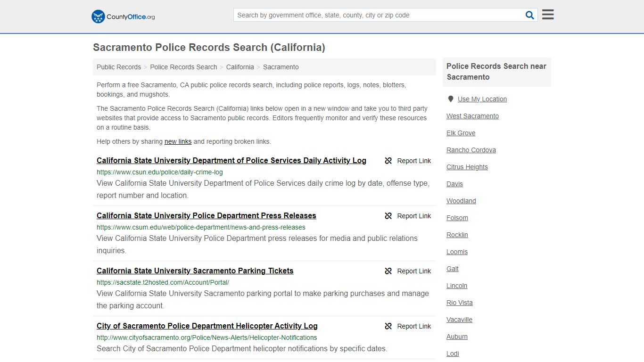Click broken-link icon for Helicopter Activity Log
Image resolution: width=644 pixels, height=362 pixels.
[x=388, y=326]
